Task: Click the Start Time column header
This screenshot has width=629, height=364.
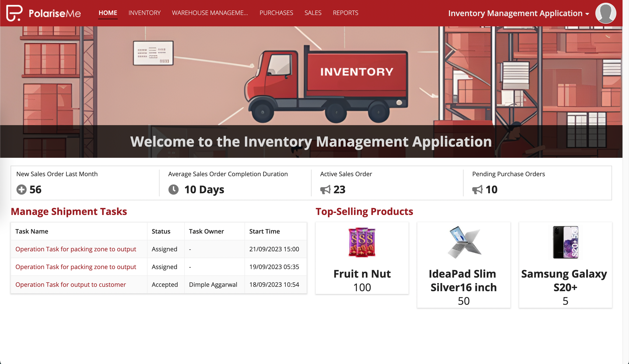Action: click(x=265, y=231)
